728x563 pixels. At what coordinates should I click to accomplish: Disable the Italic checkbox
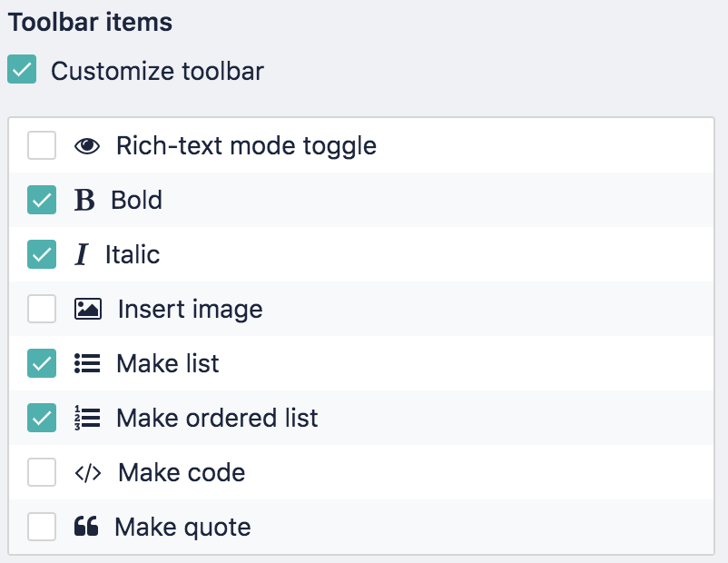click(41, 254)
